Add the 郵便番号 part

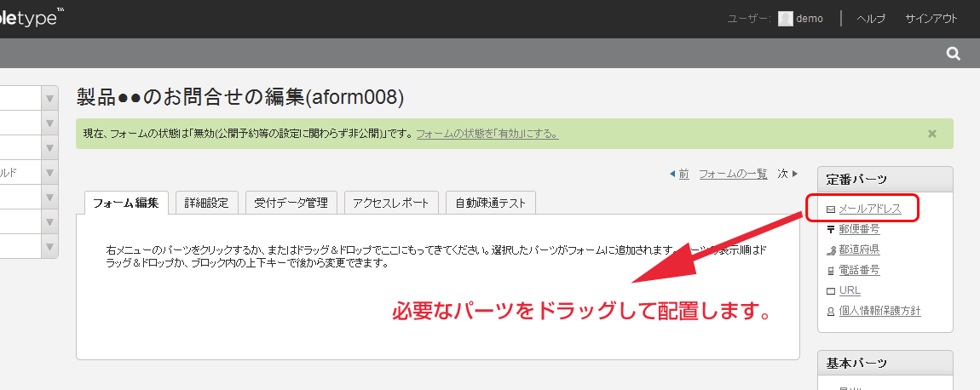click(859, 229)
